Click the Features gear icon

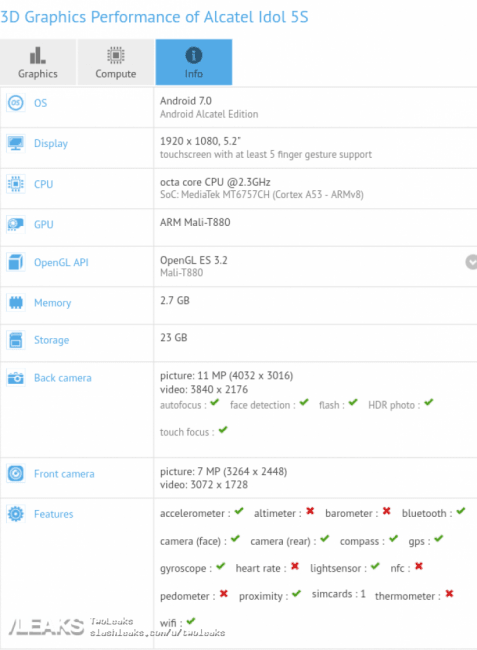pos(16,514)
